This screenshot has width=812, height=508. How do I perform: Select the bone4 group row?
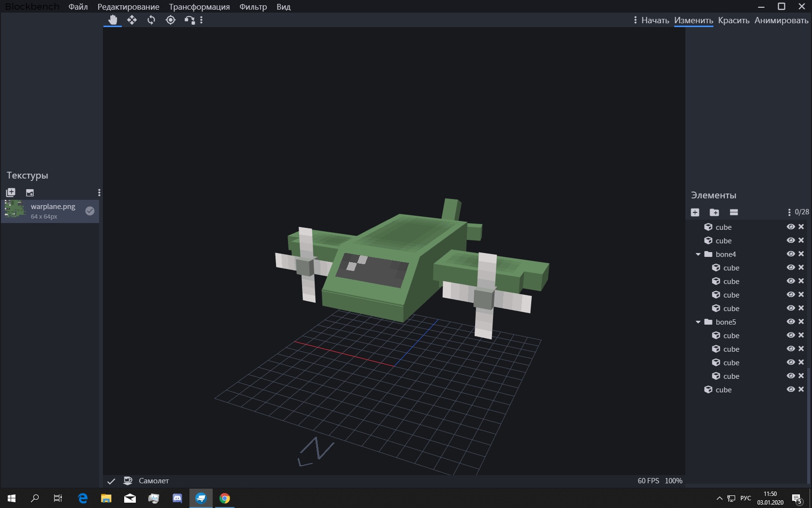coord(747,254)
